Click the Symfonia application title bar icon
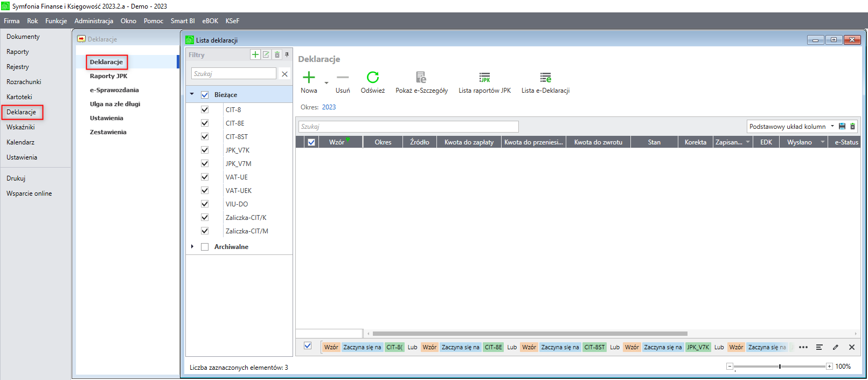The image size is (868, 380). pyautogui.click(x=5, y=6)
